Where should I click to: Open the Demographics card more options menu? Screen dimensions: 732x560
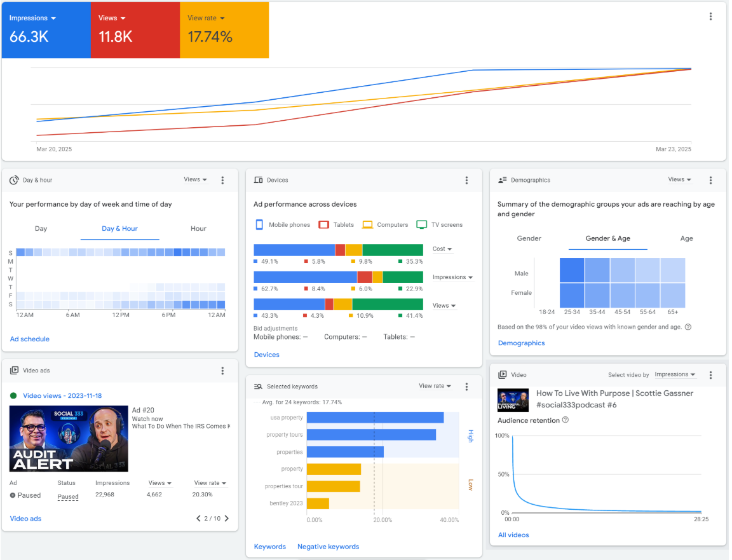click(x=710, y=180)
